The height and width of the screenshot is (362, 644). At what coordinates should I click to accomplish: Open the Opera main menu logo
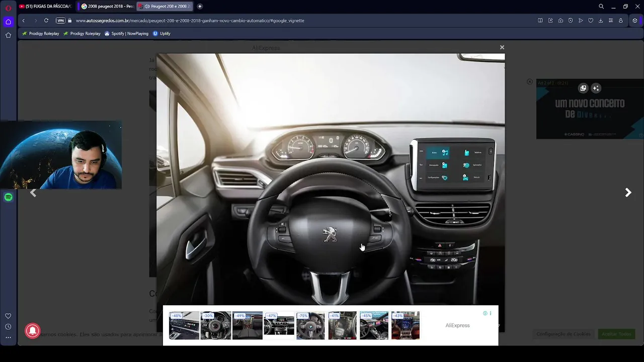pos(8,8)
